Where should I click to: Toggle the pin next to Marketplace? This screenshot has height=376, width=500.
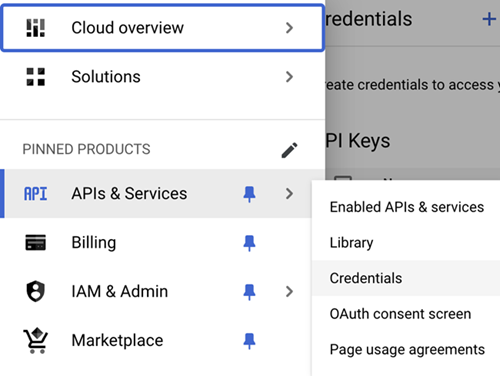249,341
